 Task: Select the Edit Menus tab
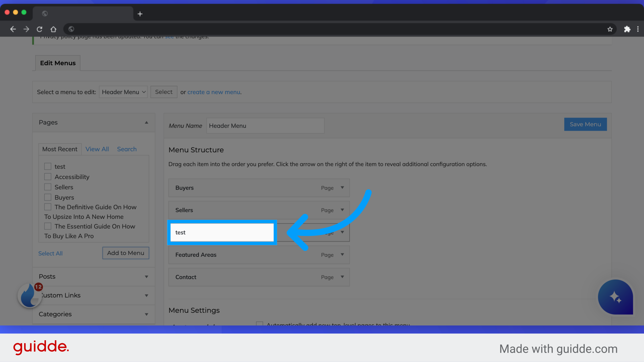[57, 63]
